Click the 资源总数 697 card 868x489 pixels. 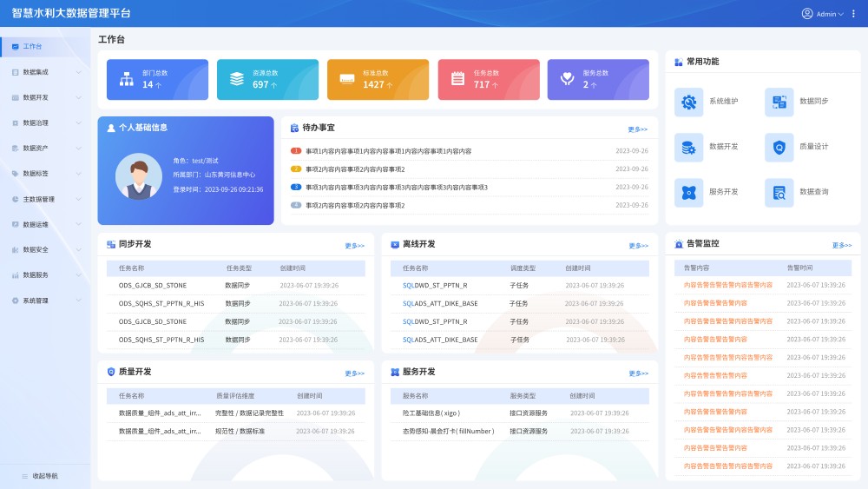point(268,80)
